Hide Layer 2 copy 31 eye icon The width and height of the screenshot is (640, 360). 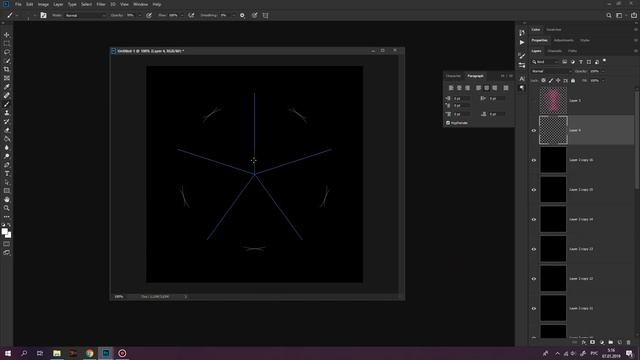click(x=533, y=308)
